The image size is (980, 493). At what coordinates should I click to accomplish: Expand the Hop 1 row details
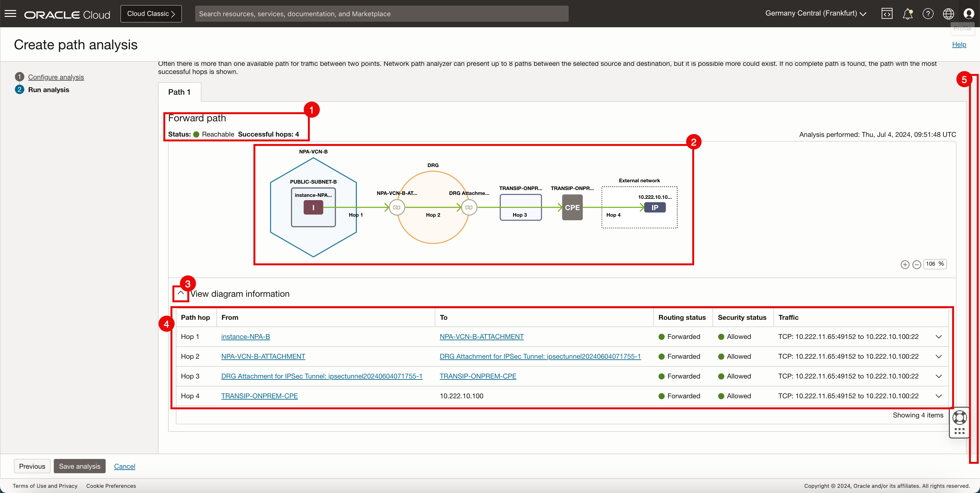(x=939, y=337)
